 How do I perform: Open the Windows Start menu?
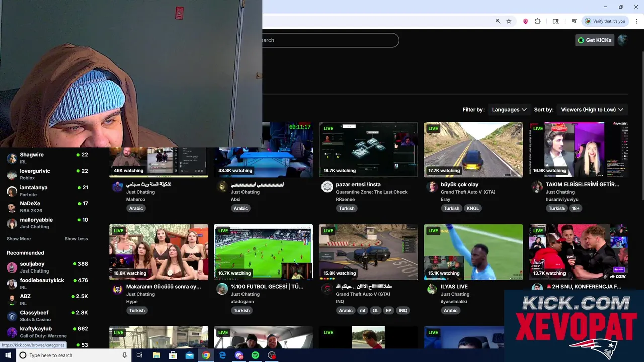coord(8,355)
